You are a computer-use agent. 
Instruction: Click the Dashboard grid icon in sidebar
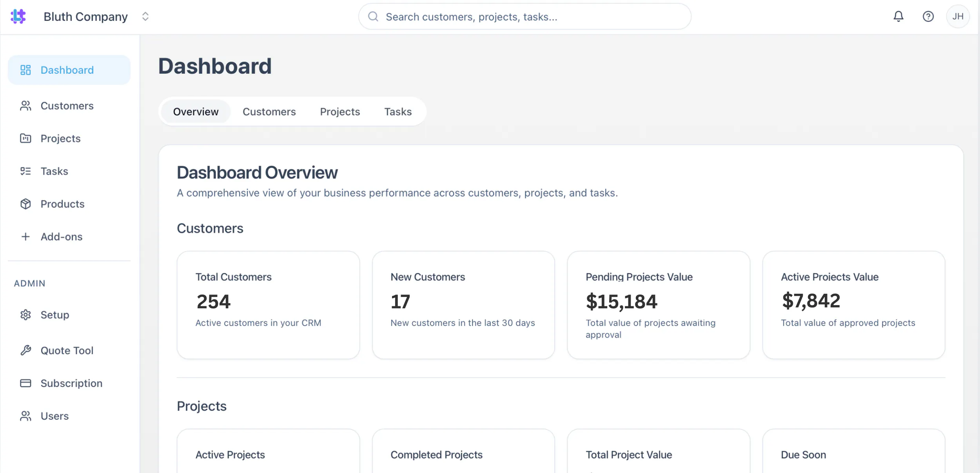coord(25,70)
